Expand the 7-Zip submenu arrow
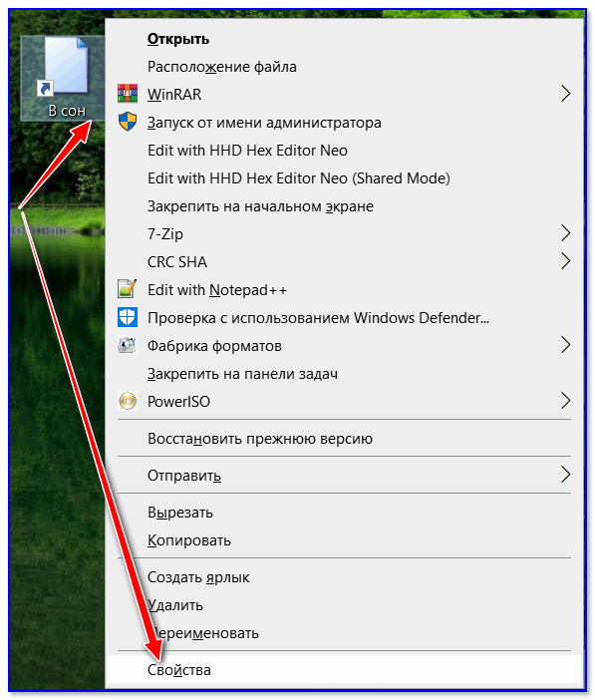The height and width of the screenshot is (700, 595). pos(565,233)
